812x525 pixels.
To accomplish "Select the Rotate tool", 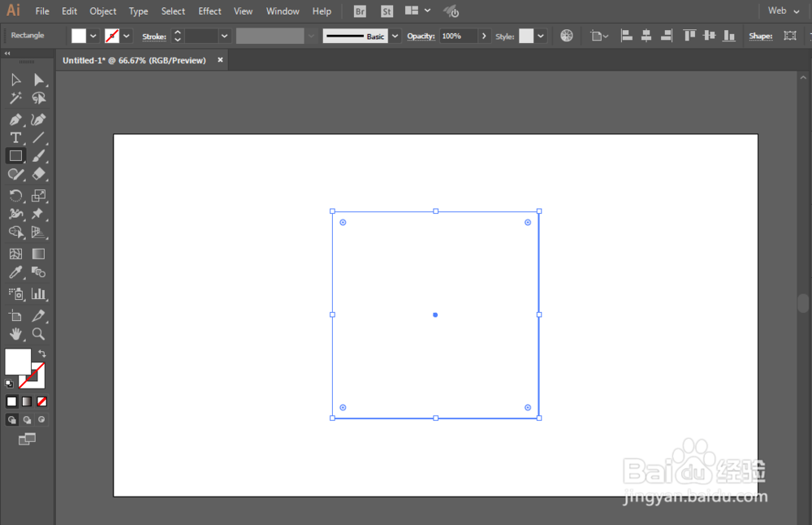I will (15, 195).
